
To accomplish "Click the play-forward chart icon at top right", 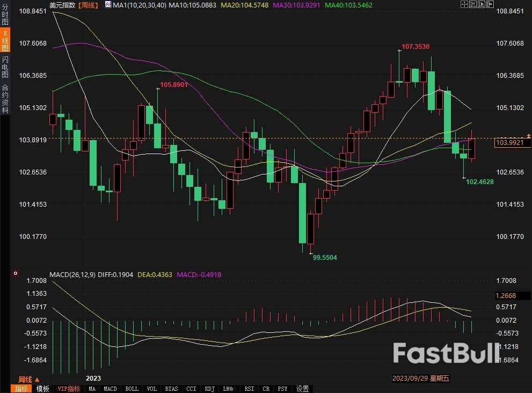I will [482, 4].
